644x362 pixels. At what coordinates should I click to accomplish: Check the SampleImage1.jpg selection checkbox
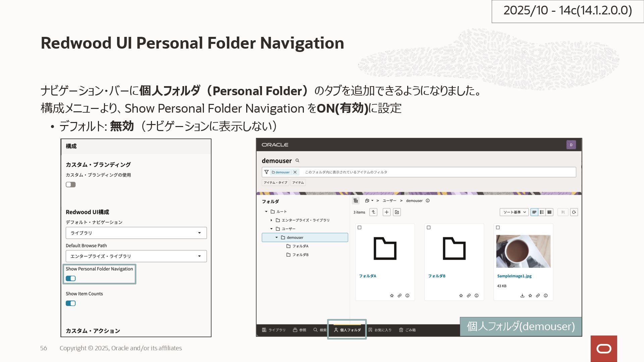coord(498,228)
